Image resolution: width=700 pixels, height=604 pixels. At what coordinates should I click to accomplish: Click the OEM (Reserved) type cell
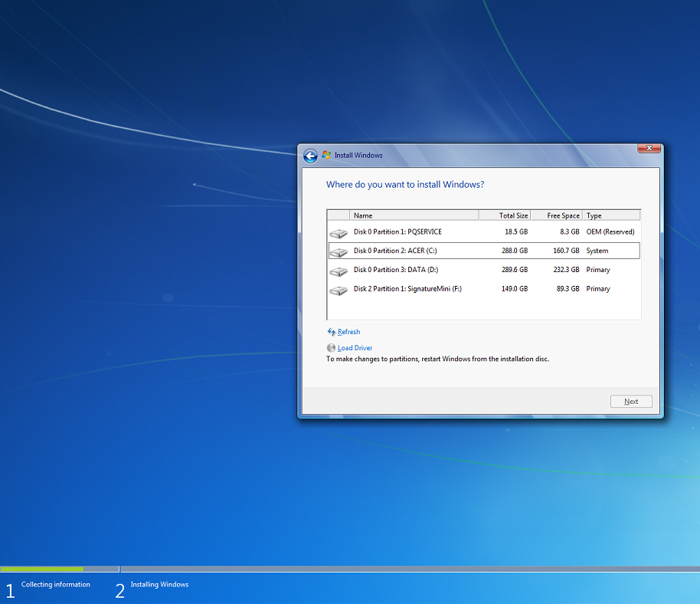610,231
